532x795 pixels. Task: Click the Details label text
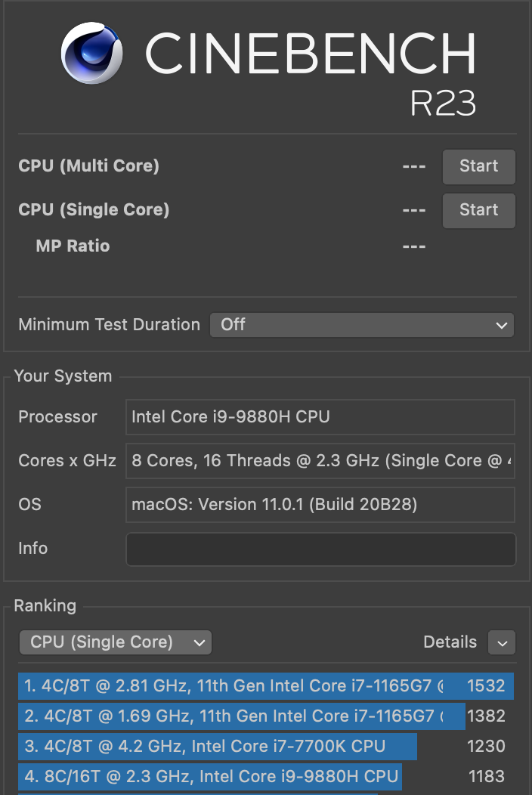click(x=450, y=642)
